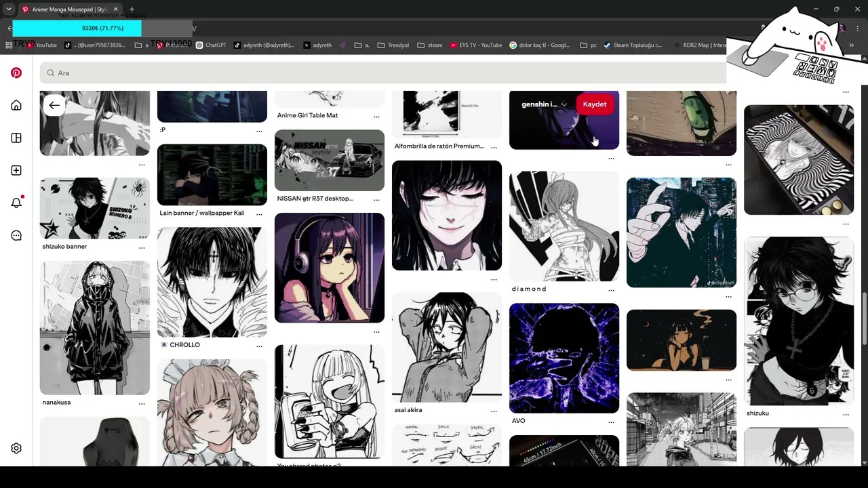Open the Steam Topluluğu bookmark
The width and height of the screenshot is (868, 488).
(x=632, y=45)
